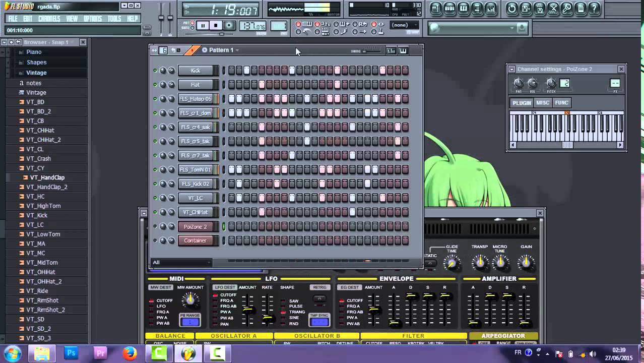The width and height of the screenshot is (644, 363).
Task: Click the one-click recording microphone icon
Action: click(x=567, y=9)
